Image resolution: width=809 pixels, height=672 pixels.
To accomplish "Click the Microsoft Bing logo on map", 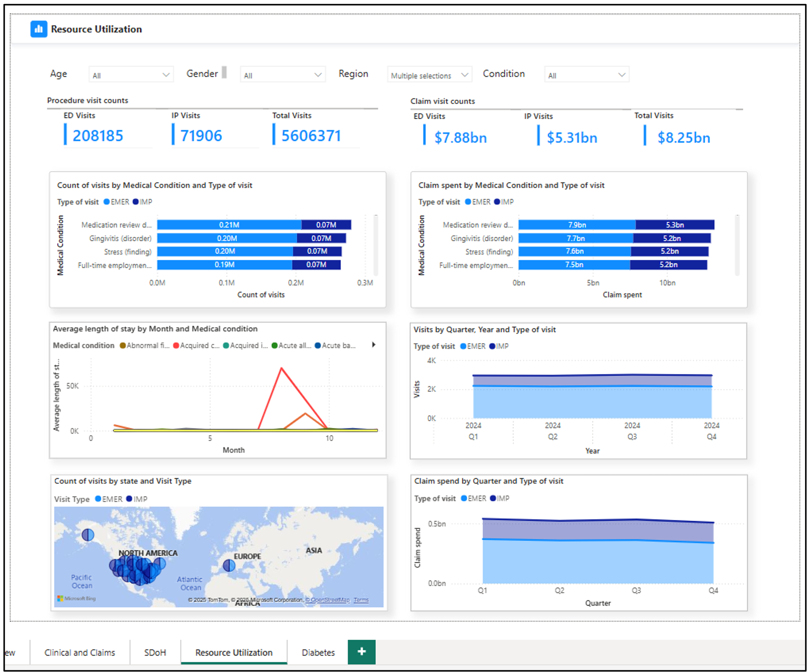I will click(x=76, y=598).
